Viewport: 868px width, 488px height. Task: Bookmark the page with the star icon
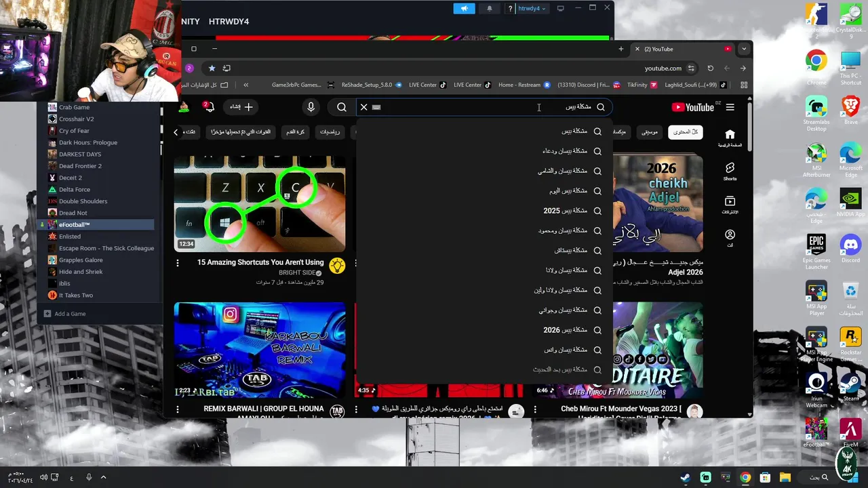click(x=212, y=68)
